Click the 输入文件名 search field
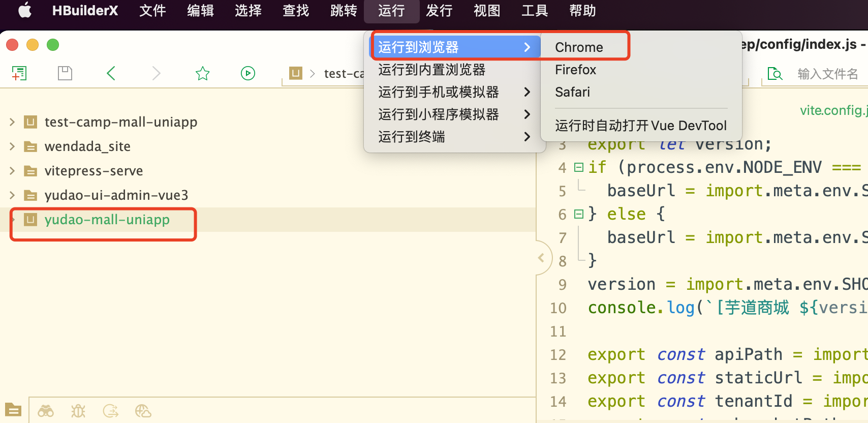Image resolution: width=868 pixels, height=423 pixels. 827,74
